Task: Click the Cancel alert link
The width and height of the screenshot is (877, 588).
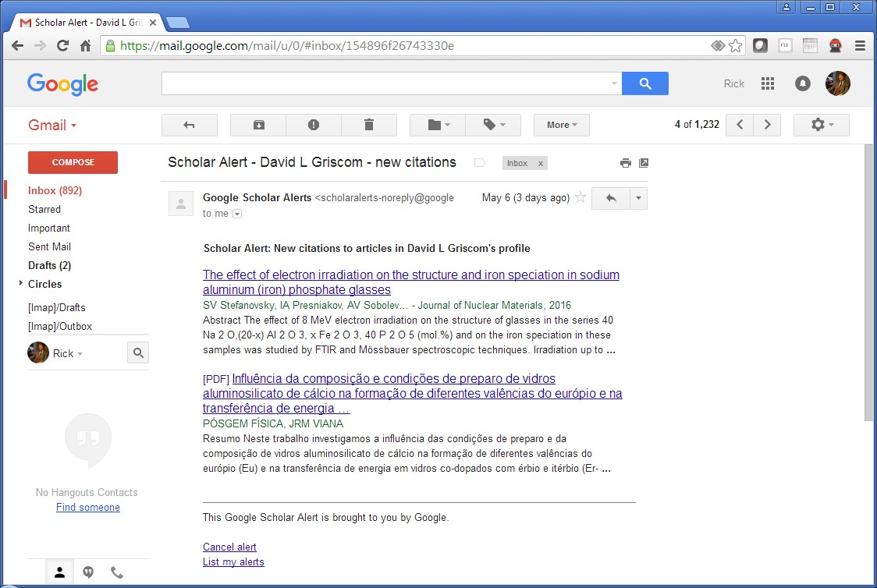Action: (x=229, y=547)
